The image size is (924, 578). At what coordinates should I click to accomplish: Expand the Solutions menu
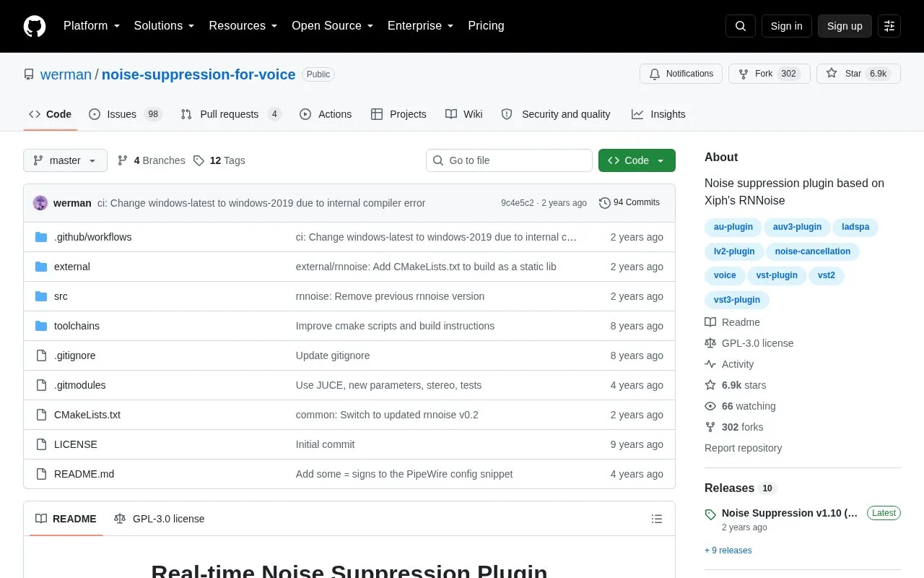[x=164, y=26]
